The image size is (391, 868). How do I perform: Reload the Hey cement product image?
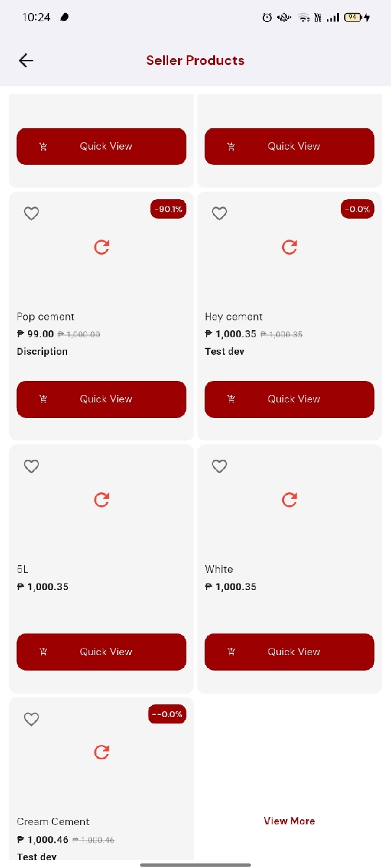289,247
